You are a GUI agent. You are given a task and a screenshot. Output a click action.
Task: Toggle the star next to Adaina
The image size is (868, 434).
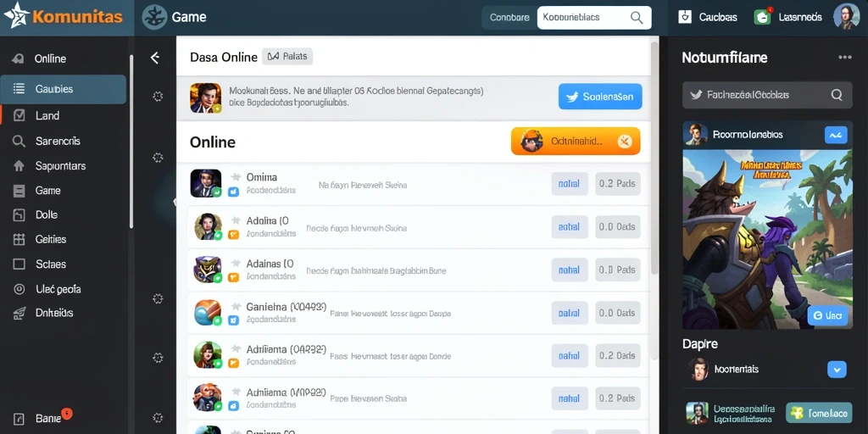click(236, 220)
